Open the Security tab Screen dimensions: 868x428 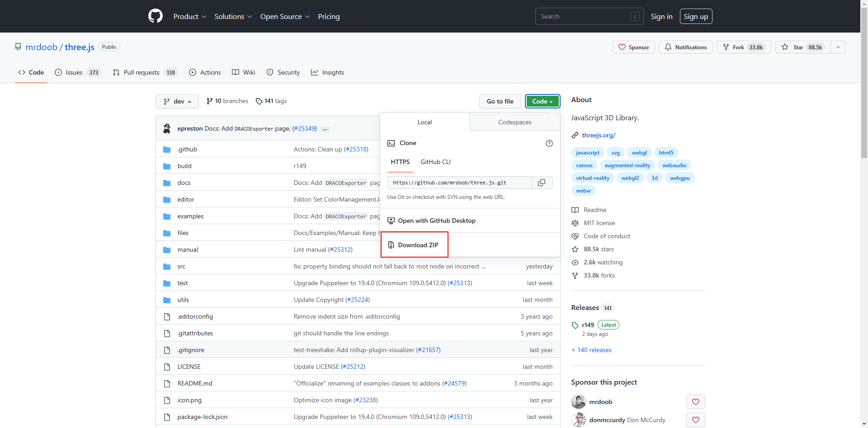coord(283,72)
